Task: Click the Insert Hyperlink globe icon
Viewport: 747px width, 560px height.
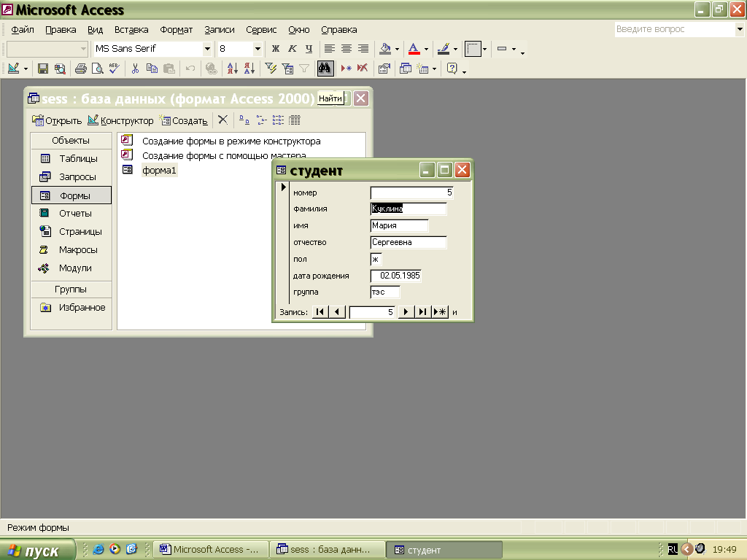Action: click(211, 69)
